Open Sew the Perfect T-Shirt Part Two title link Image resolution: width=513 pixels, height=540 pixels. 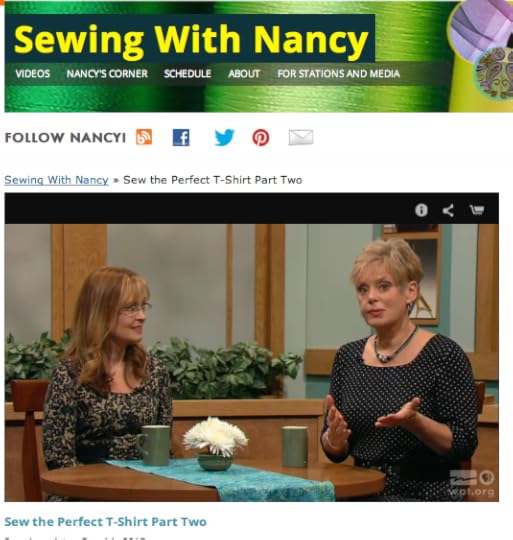(105, 522)
